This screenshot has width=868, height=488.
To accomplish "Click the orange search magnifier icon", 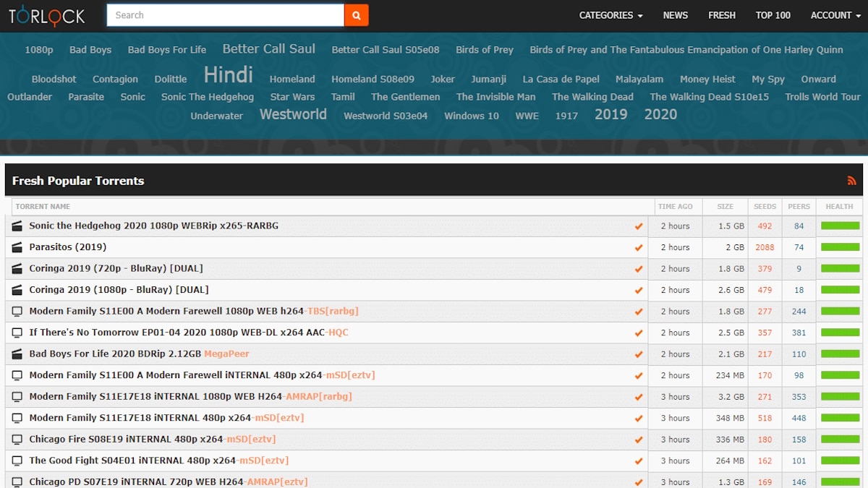I will 355,14.
